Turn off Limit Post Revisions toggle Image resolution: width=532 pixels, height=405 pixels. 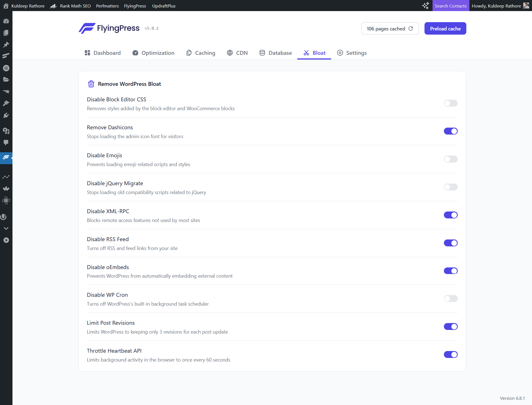pos(451,326)
